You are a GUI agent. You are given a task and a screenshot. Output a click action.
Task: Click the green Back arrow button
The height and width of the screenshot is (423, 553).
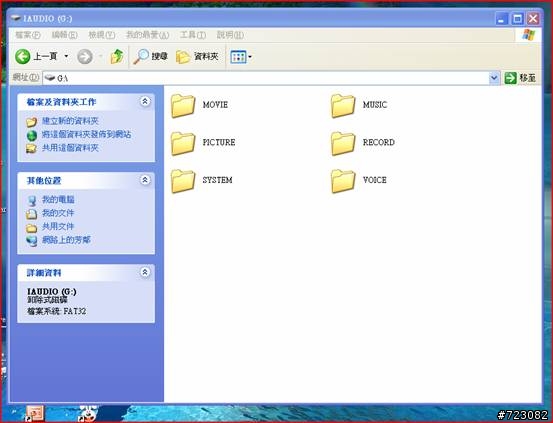pos(23,56)
